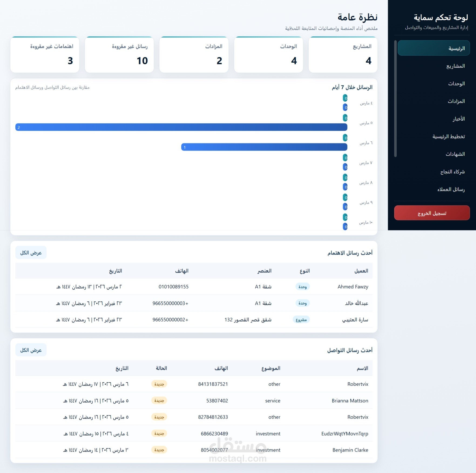The image size is (476, 473).
Task: Click the sidebar vertical scrollbar
Action: pyautogui.click(x=395, y=98)
